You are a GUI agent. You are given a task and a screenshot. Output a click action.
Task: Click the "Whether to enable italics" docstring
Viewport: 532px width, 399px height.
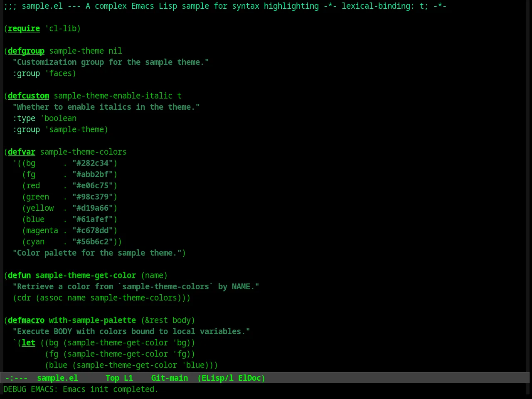[106, 107]
